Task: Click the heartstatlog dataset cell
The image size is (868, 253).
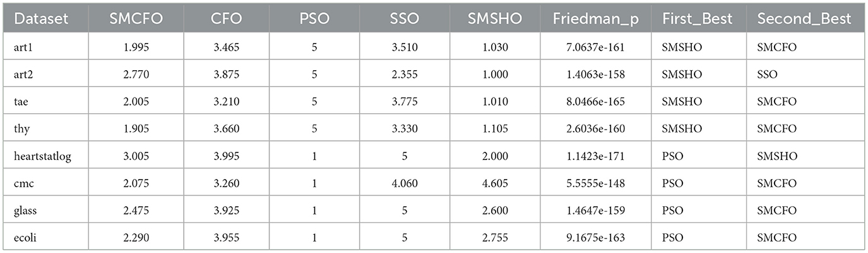Action: point(42,156)
